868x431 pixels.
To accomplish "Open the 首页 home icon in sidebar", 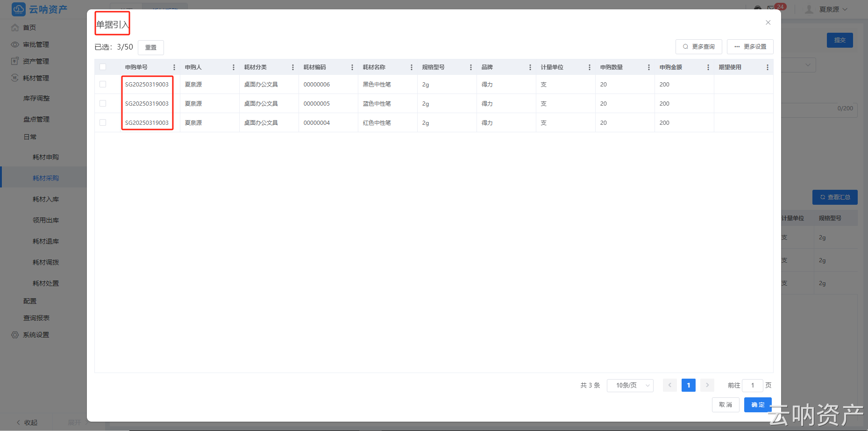I will tap(15, 28).
